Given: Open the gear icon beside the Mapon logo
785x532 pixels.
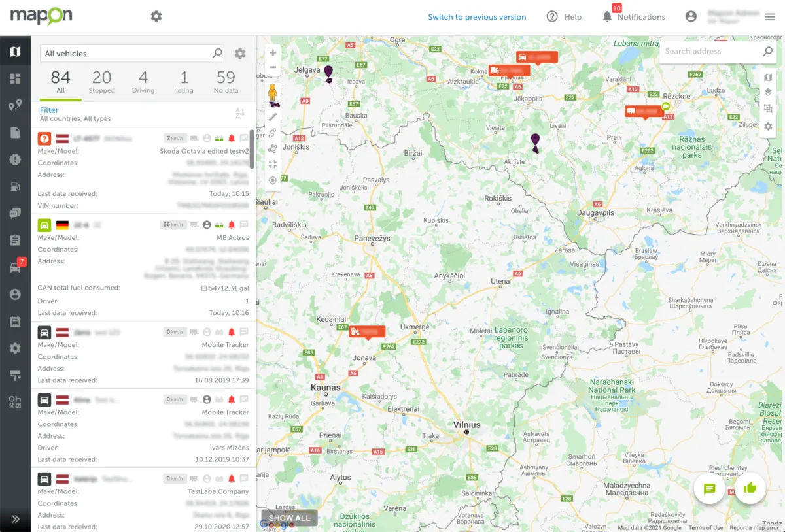Looking at the screenshot, I should pos(156,16).
